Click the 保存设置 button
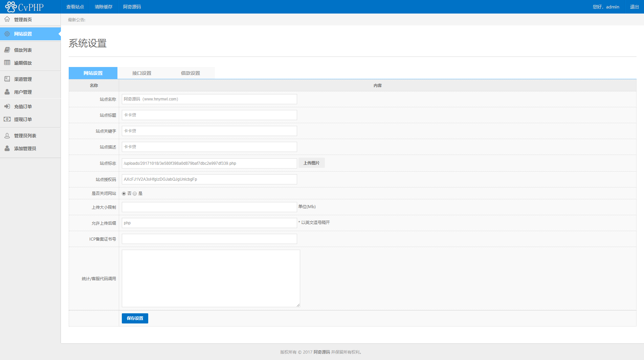The height and width of the screenshot is (360, 644). (135, 318)
